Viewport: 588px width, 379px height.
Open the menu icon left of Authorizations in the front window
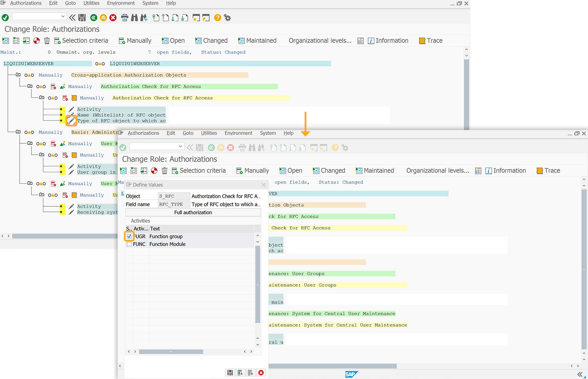click(x=121, y=133)
